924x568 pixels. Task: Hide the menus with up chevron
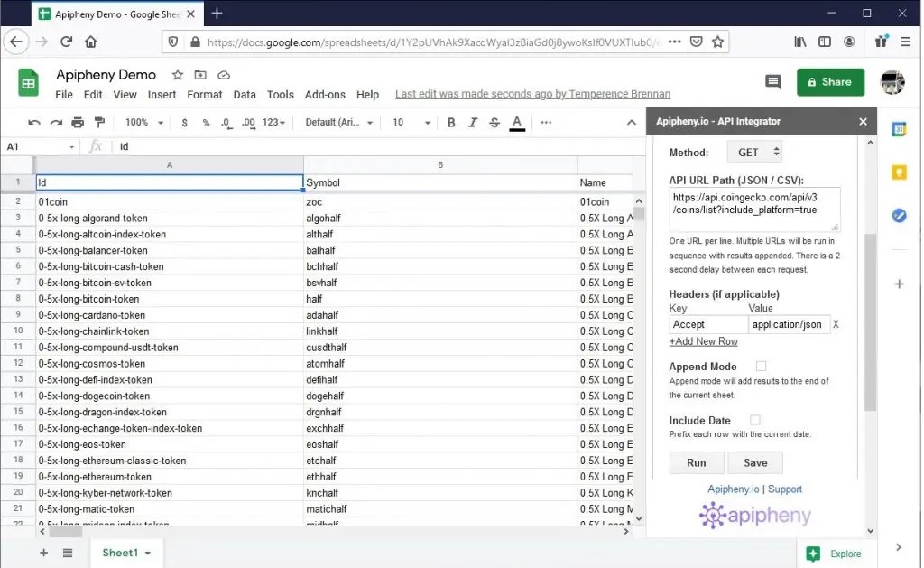[x=631, y=123]
